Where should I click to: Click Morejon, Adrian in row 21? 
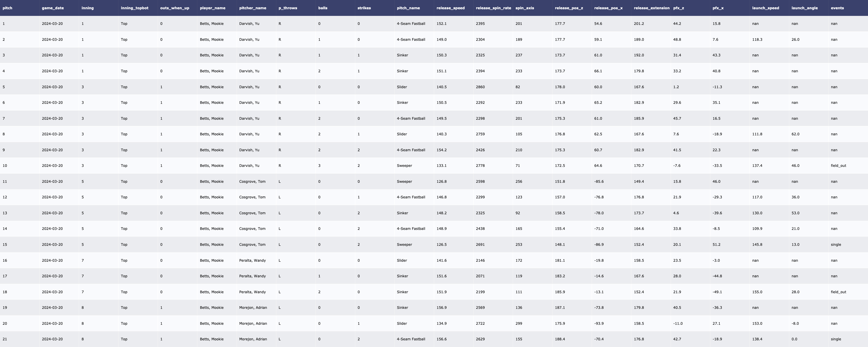tap(253, 339)
